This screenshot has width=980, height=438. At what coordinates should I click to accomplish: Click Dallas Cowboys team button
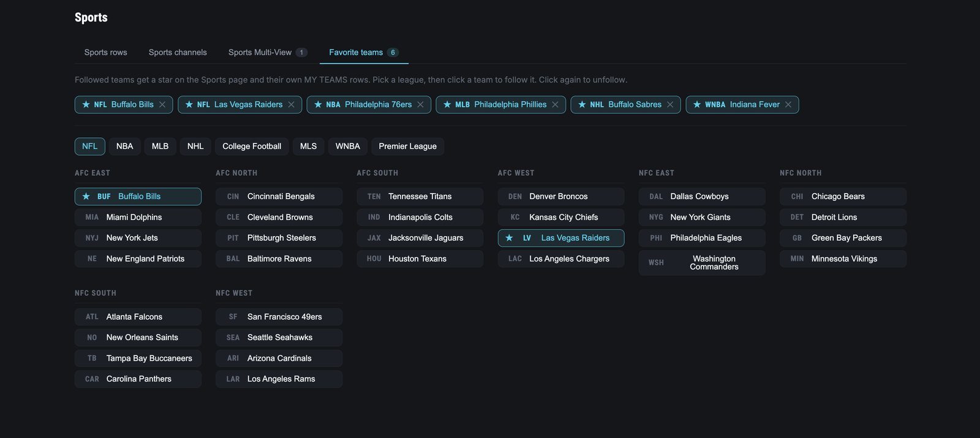coord(702,197)
